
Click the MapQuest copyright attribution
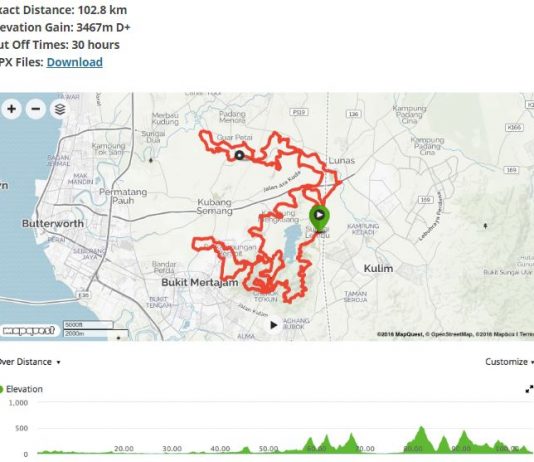[400, 334]
